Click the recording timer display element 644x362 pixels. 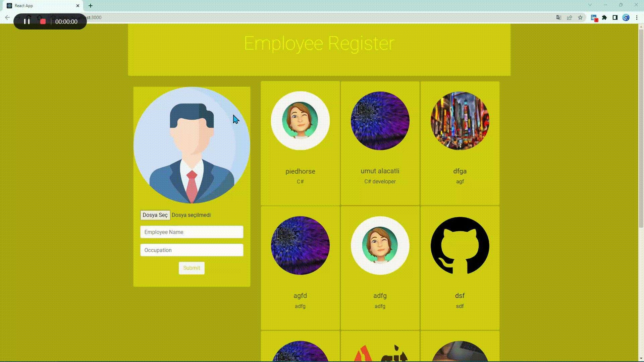click(x=66, y=22)
